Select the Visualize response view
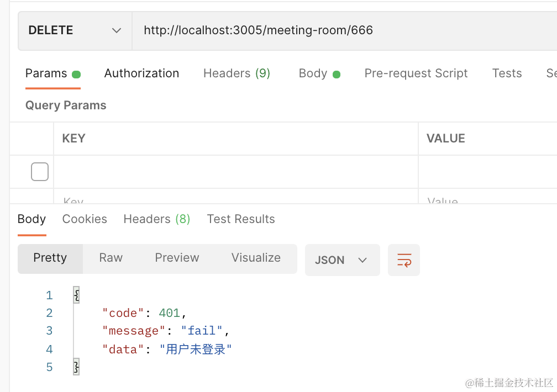The width and height of the screenshot is (557, 392). (256, 258)
